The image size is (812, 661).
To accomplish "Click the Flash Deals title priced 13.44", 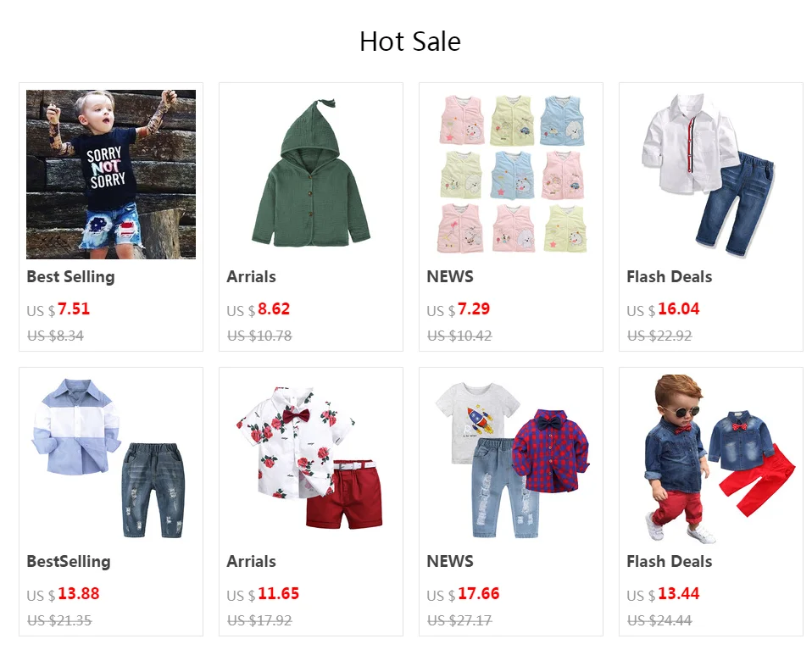I will pos(669,562).
